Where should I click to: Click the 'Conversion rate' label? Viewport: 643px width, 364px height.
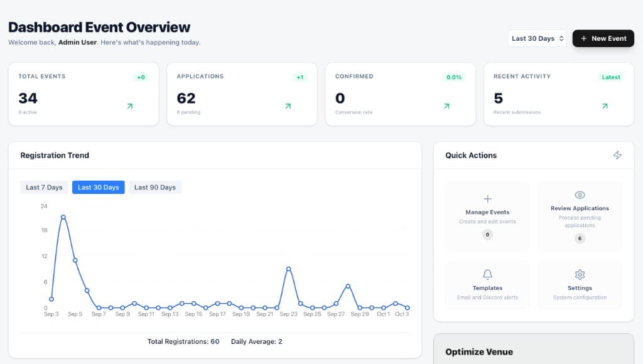[x=354, y=112]
